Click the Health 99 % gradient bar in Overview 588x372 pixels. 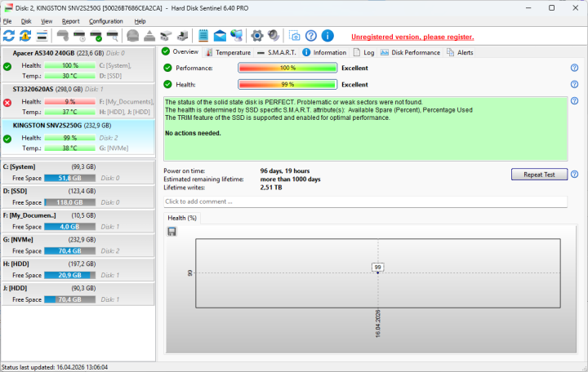click(287, 84)
